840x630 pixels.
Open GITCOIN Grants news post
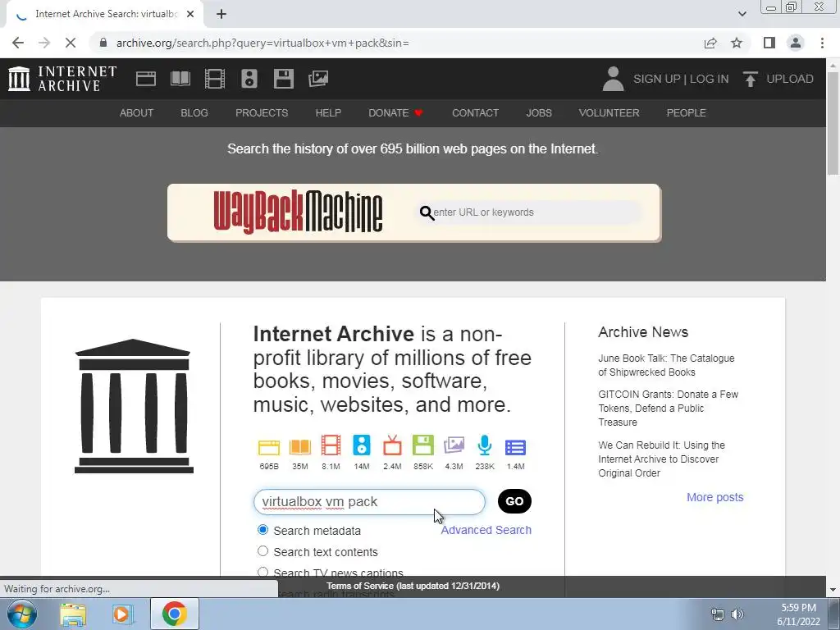[x=668, y=409]
